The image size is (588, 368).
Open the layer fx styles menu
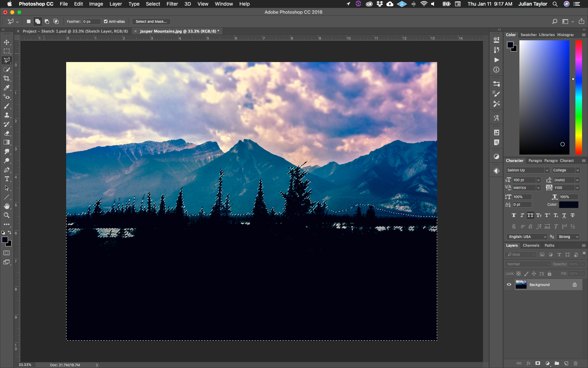[x=528, y=363]
